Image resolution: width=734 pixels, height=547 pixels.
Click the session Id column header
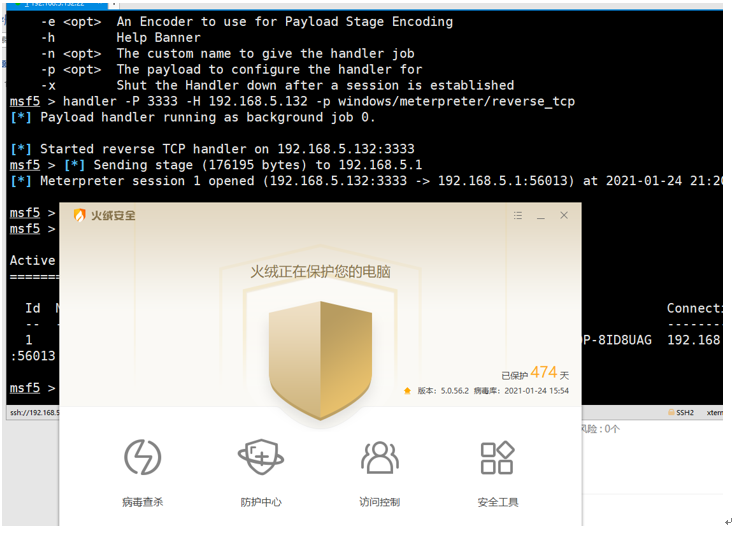coord(33,308)
